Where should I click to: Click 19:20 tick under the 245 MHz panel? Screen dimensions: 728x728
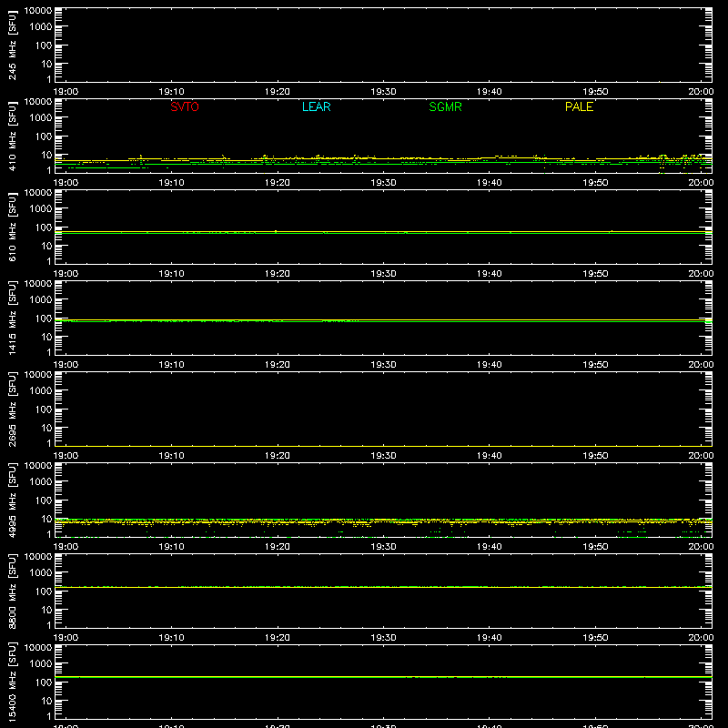click(278, 92)
